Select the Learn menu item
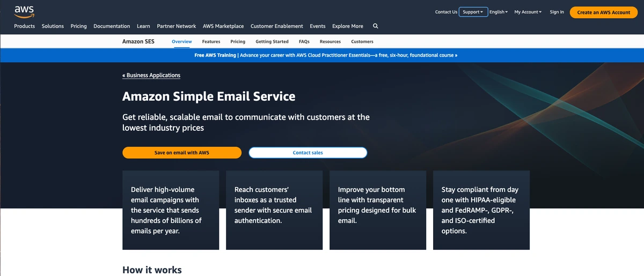Image resolution: width=644 pixels, height=276 pixels. 143,26
